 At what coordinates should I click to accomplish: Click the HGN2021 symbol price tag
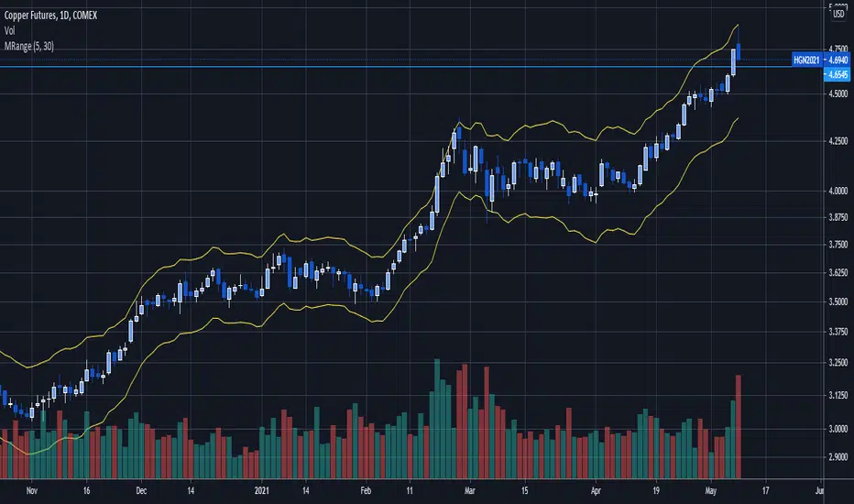[x=808, y=59]
